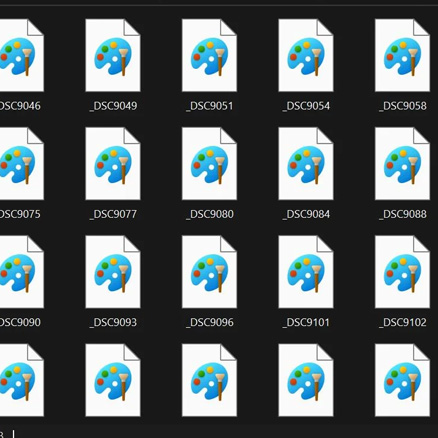Click the file icon above the DSC9075 label
Image resolution: width=438 pixels, height=438 pixels.
pos(22,164)
